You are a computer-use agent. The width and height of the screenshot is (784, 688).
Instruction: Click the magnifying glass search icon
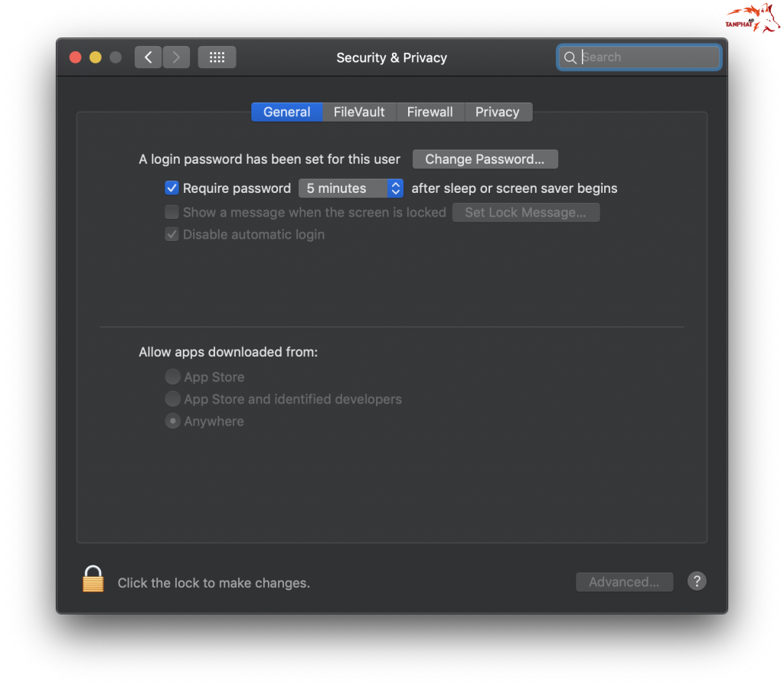point(570,58)
